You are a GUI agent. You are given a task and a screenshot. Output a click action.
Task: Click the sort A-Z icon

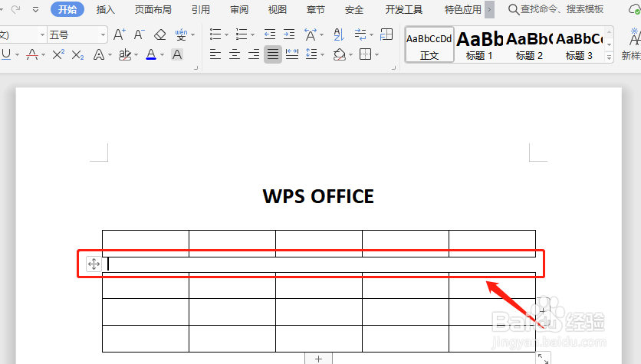[x=339, y=34]
